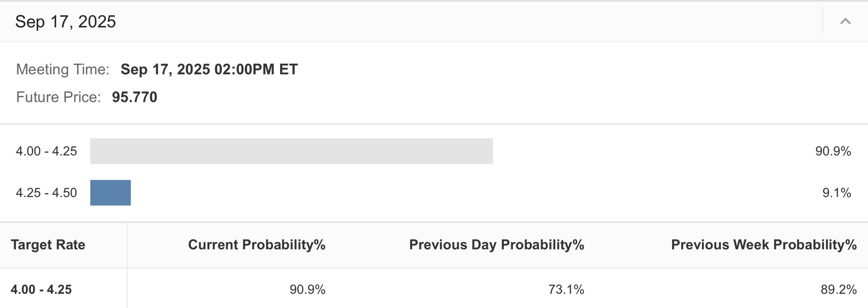
Task: Click the gray 4.00 - 4.25 probability bar
Action: [291, 151]
